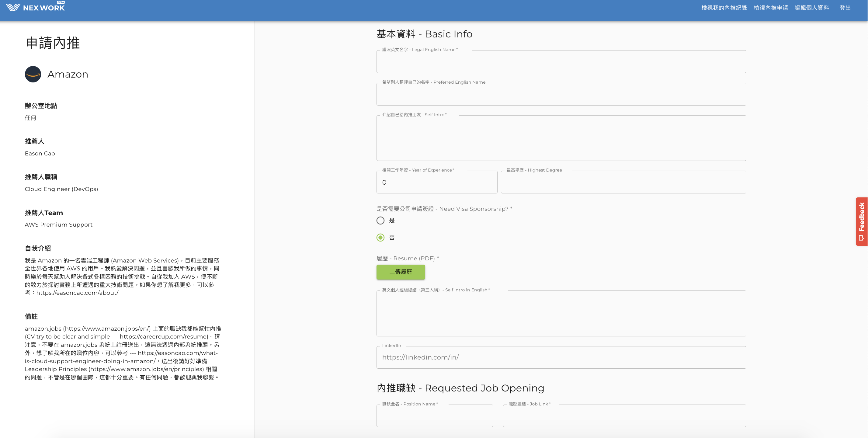868x438 pixels.
Task: Focus the LinkedIn URL field
Action: tap(561, 357)
